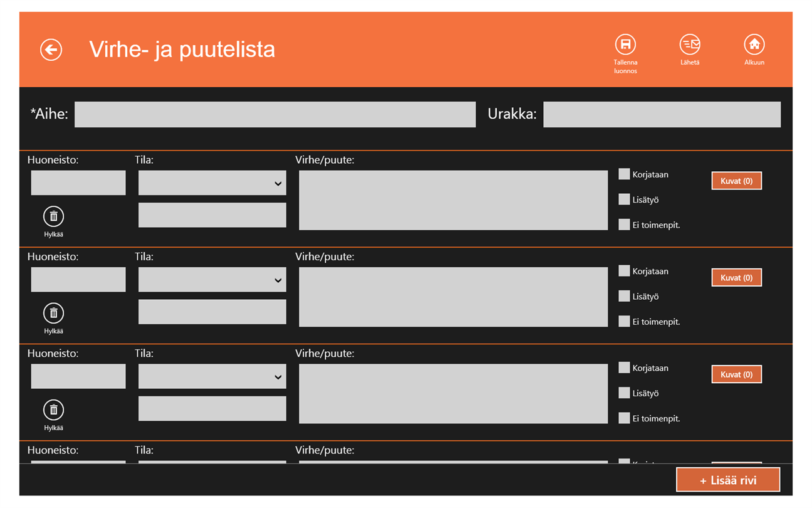Expand the Tila dropdown in second row
Screen dimensions: 812x508
click(x=212, y=280)
